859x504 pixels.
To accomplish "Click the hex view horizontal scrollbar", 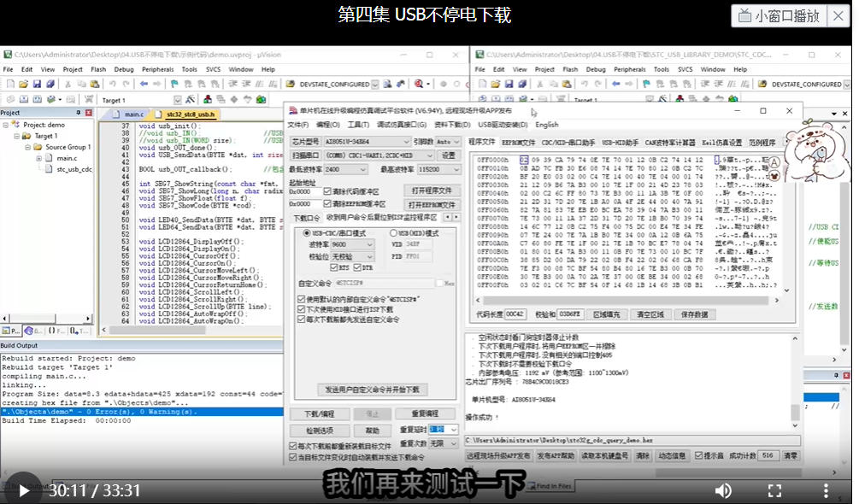I will pos(627,301).
